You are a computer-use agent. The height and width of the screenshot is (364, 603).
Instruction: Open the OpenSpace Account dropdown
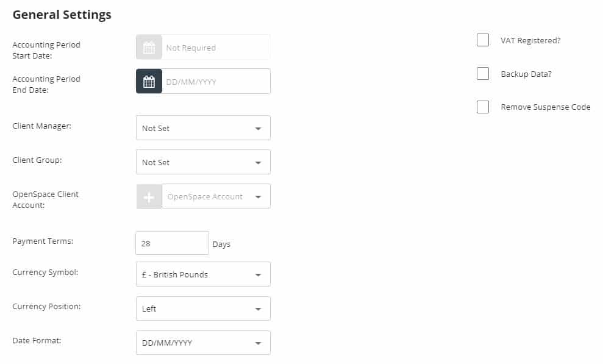tap(216, 197)
